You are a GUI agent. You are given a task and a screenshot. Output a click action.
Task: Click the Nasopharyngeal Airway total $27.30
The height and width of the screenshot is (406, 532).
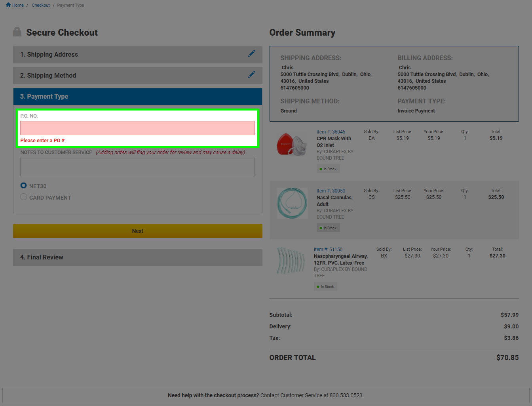click(498, 256)
